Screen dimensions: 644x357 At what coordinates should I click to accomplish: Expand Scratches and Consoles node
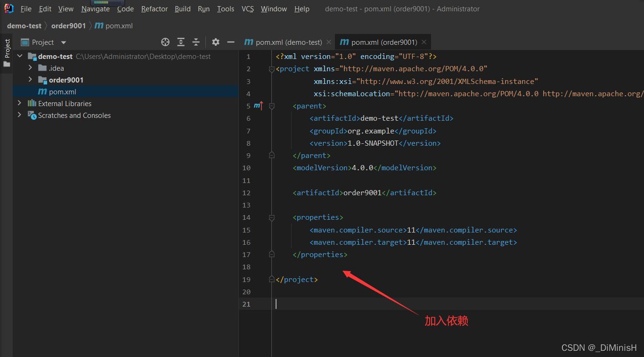[x=20, y=115]
